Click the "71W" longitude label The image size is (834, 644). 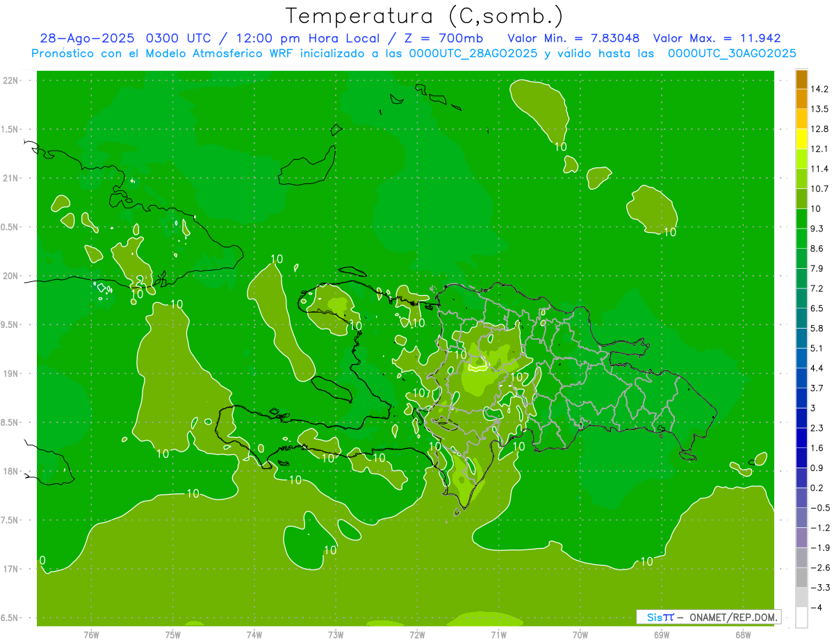click(x=498, y=635)
